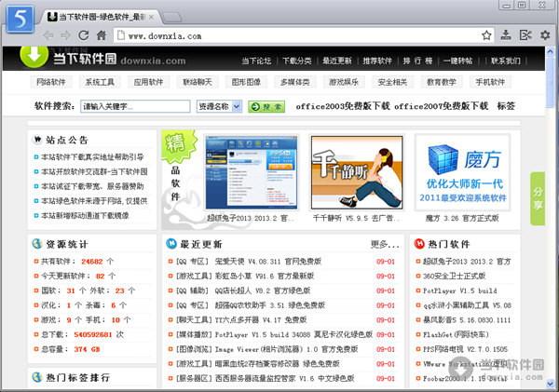
Task: Open FlashGet(网际快车) in 热门软件
Action: [456, 334]
